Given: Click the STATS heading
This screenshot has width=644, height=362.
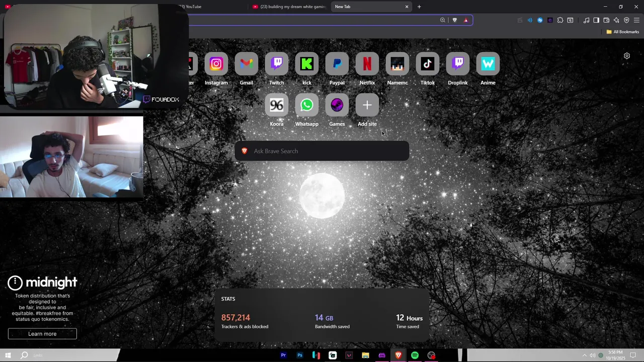Looking at the screenshot, I should pyautogui.click(x=228, y=299).
